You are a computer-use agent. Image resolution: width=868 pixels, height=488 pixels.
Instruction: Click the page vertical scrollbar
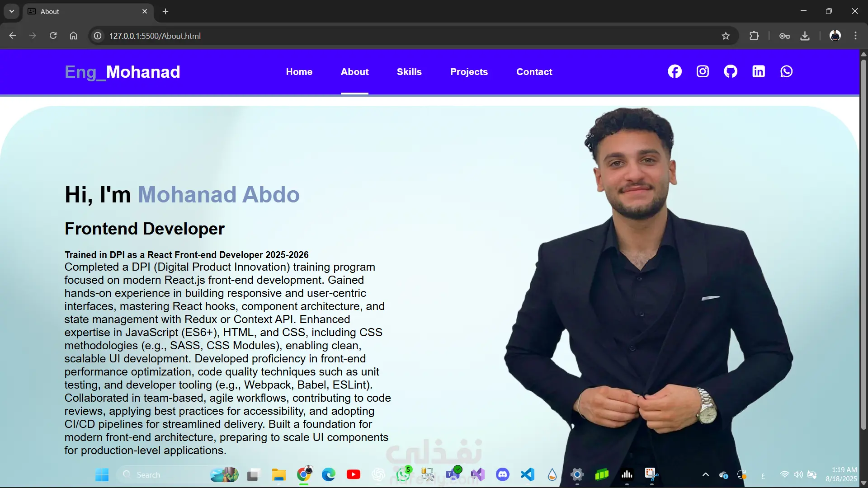click(863, 244)
